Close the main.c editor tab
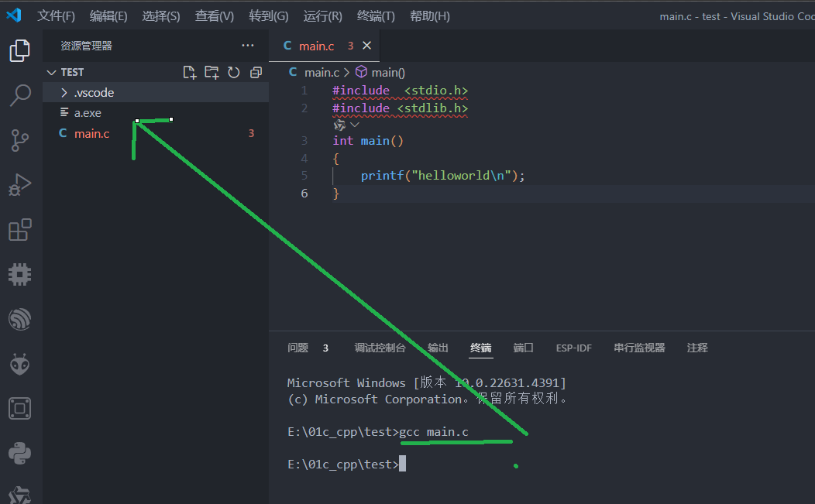815x504 pixels. click(x=367, y=46)
